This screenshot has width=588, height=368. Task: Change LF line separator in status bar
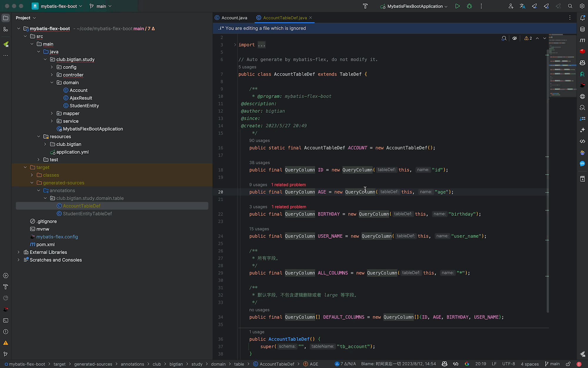[x=494, y=364]
